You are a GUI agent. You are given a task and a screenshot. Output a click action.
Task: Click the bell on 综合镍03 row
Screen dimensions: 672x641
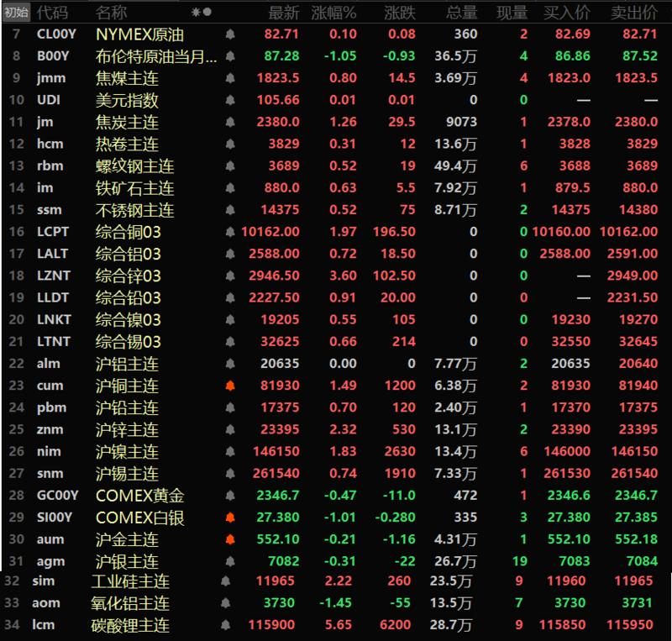(230, 319)
